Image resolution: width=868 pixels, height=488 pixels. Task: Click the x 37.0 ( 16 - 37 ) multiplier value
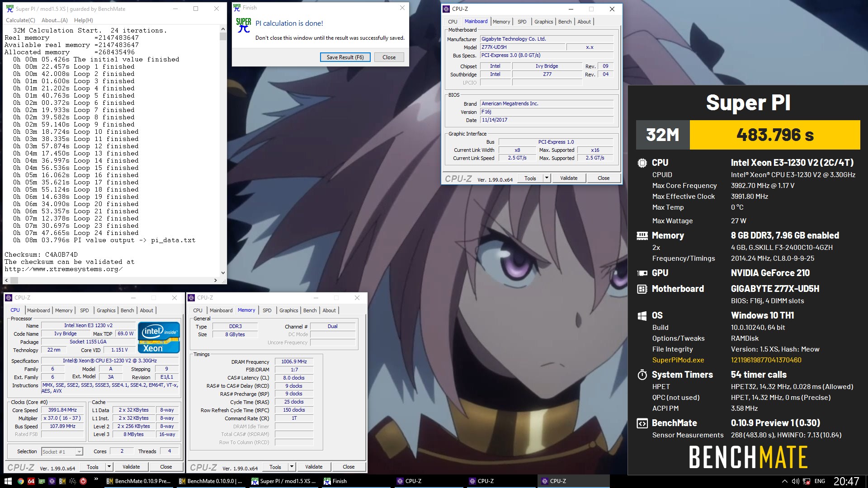tap(63, 418)
